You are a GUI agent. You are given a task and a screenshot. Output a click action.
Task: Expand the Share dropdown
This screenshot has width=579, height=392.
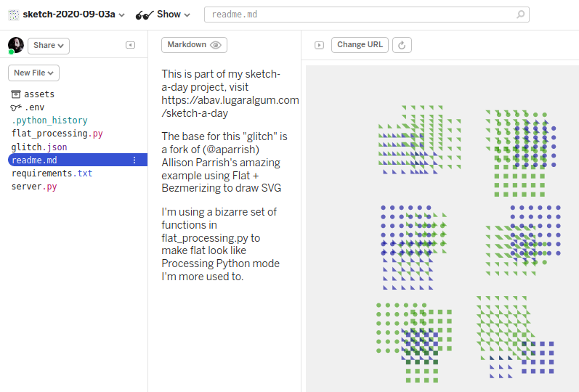point(49,45)
